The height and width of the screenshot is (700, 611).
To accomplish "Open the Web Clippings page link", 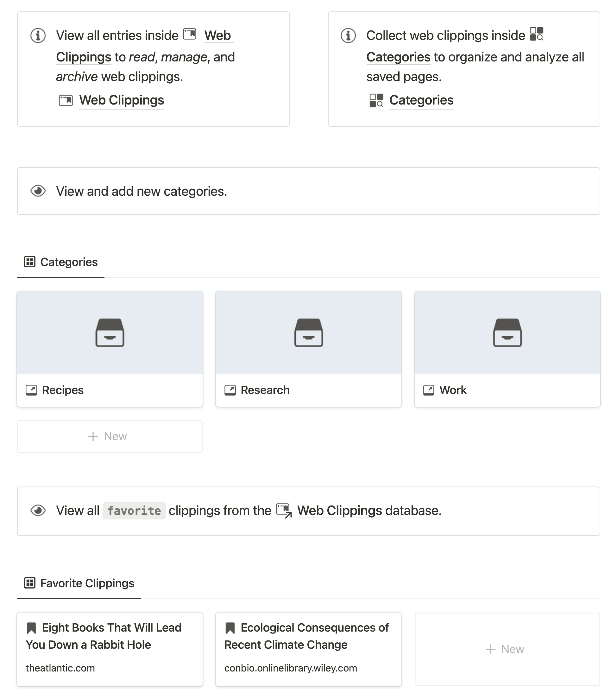I will coord(122,100).
